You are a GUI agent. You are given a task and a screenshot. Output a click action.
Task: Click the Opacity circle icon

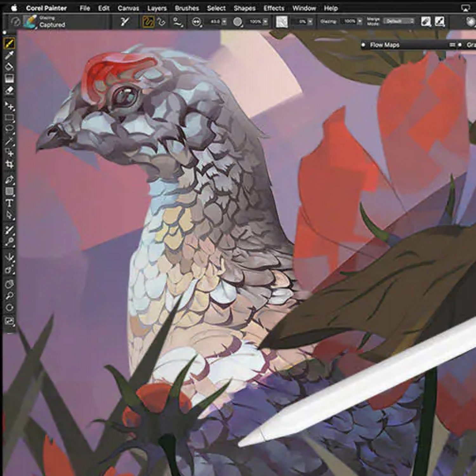tap(238, 22)
